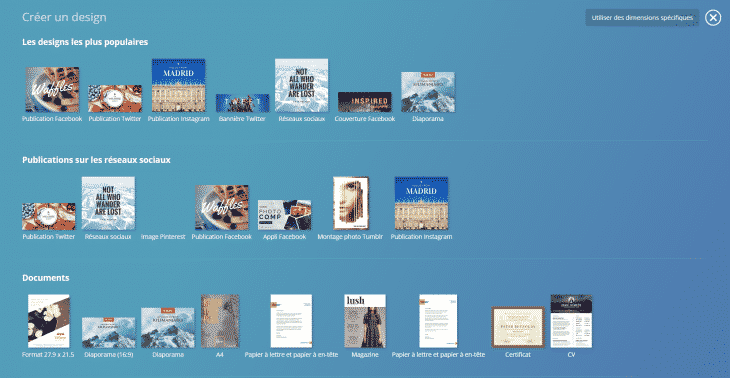Open Publication Facebook in the social publications section
The image size is (730, 378).
(222, 208)
